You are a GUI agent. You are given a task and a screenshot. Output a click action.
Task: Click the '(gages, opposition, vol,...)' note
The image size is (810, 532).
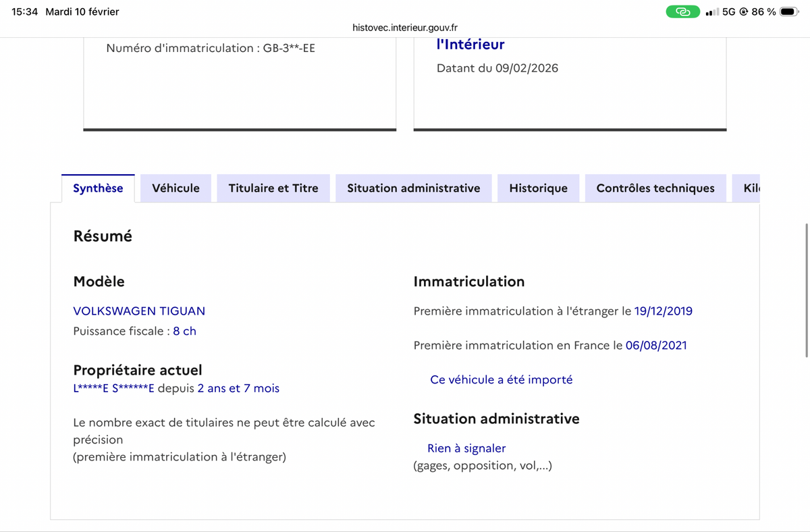click(483, 465)
